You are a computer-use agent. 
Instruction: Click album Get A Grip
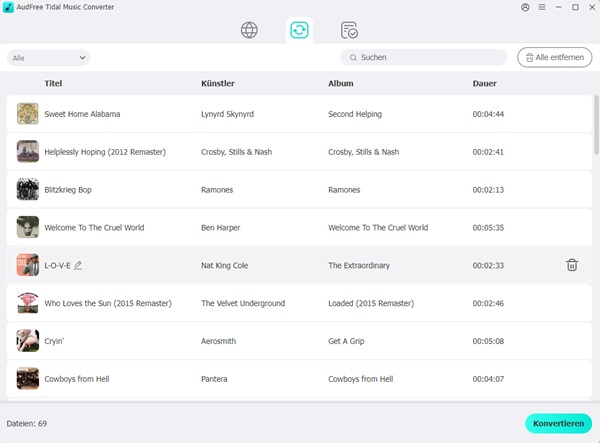click(x=346, y=341)
